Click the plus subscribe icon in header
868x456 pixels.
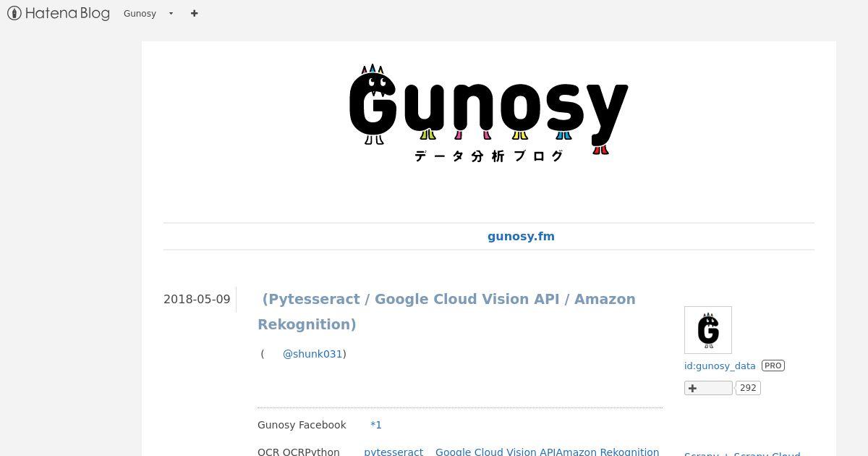pyautogui.click(x=194, y=13)
